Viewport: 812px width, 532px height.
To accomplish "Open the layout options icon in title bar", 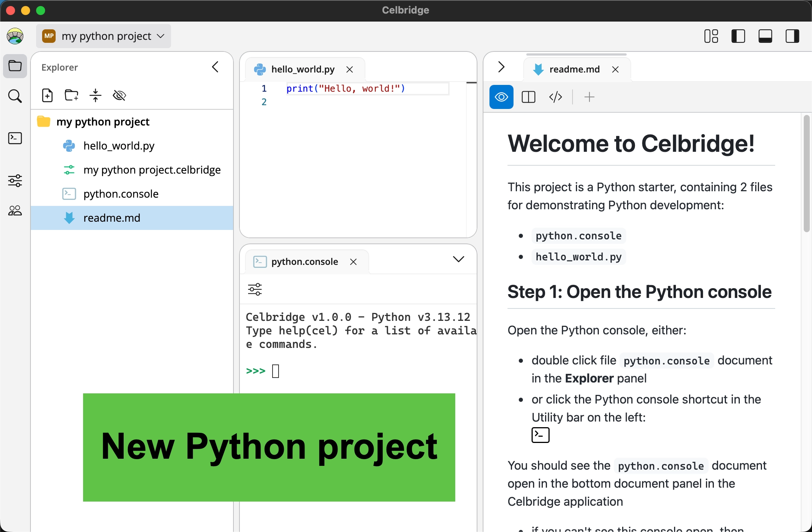I will [x=711, y=36].
